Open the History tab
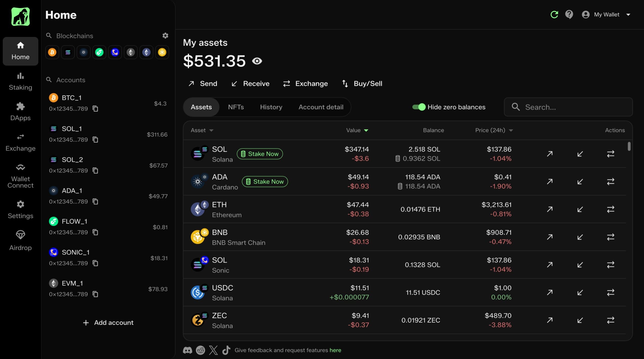This screenshot has width=644, height=359. coord(271,107)
